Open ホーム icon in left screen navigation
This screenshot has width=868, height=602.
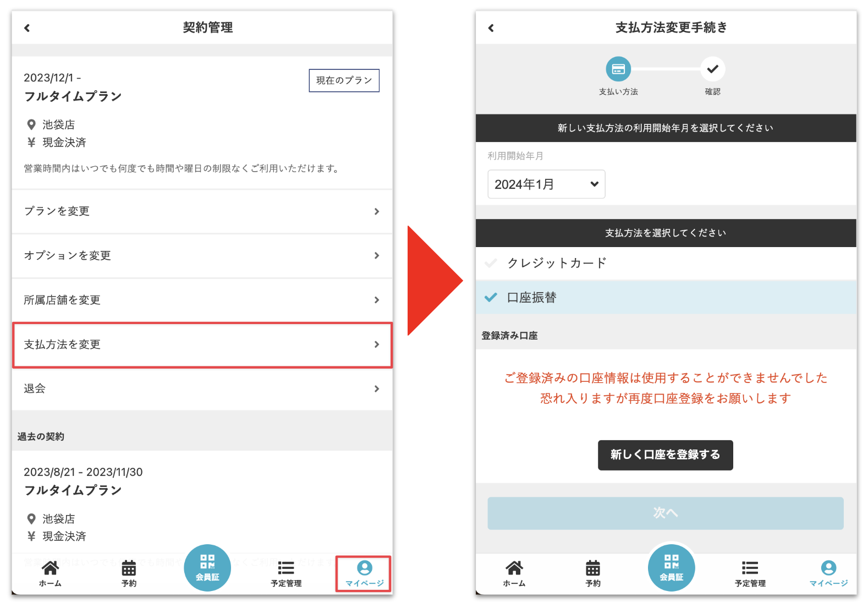[50, 573]
